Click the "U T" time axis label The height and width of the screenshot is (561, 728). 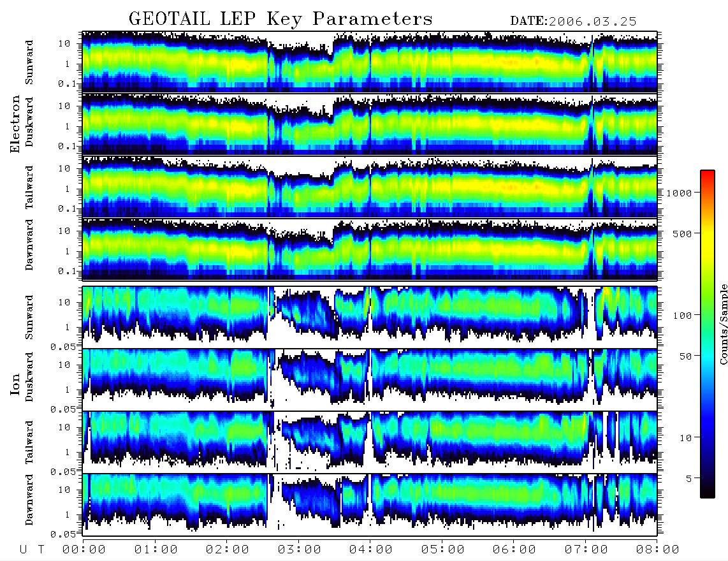pos(32,550)
